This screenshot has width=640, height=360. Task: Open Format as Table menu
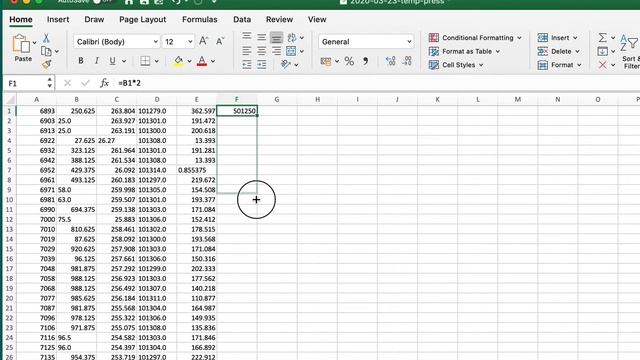coord(464,51)
